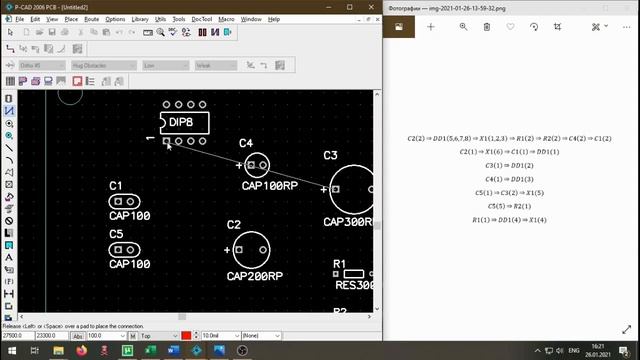The image size is (640, 360).
Task: Select the Place Connection tool in the left toolbar
Action: point(9,111)
